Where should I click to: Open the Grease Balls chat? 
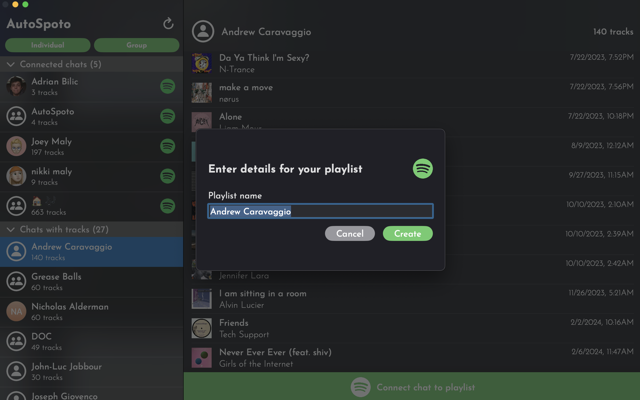coord(91,282)
